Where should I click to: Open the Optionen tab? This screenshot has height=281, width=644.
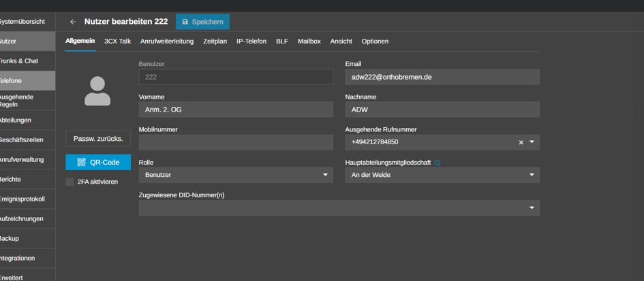(x=375, y=42)
